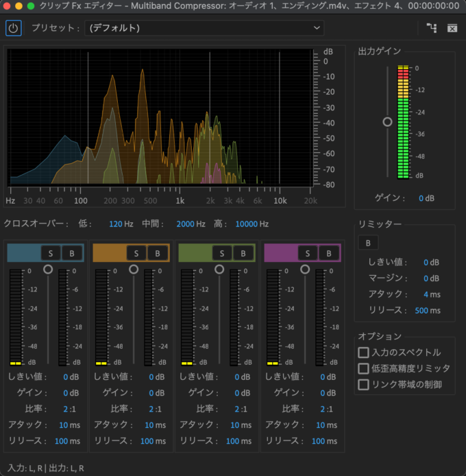Enable 低歪高精度リミッタ checkbox
This screenshot has width=466, height=476.
(x=363, y=368)
